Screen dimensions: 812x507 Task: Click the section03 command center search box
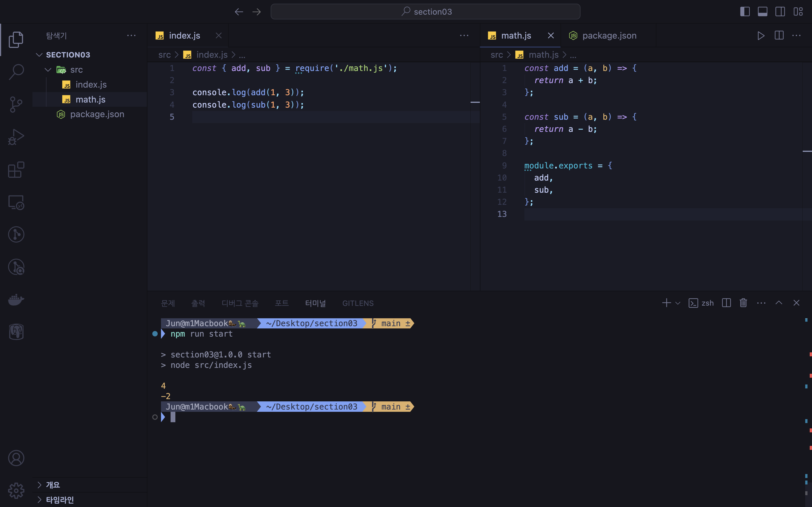pyautogui.click(x=425, y=12)
